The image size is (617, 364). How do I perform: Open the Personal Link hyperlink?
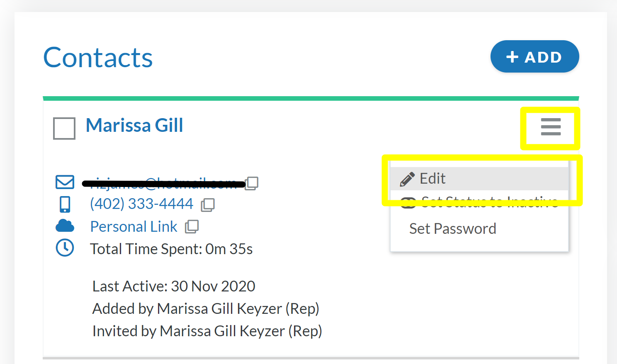(134, 226)
